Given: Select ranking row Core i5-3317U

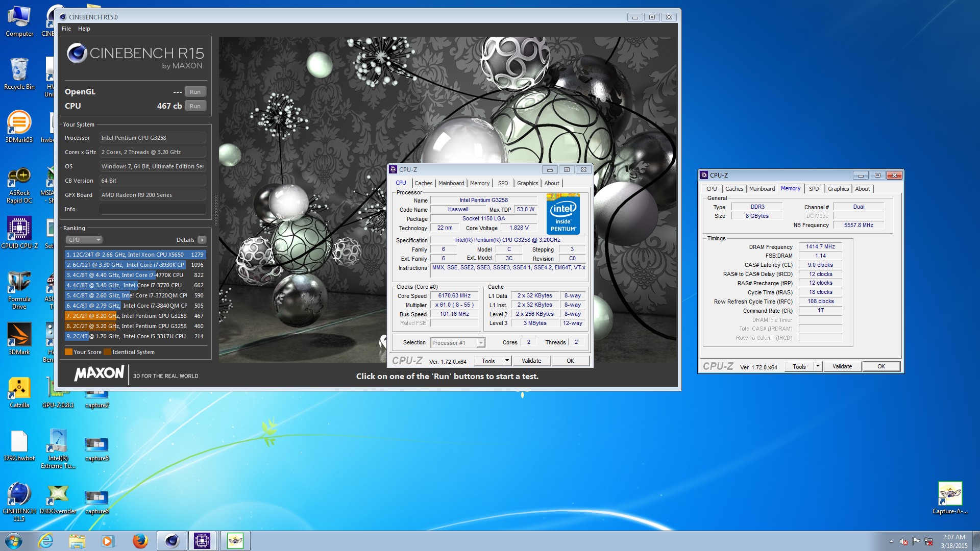Looking at the screenshot, I should click(135, 336).
